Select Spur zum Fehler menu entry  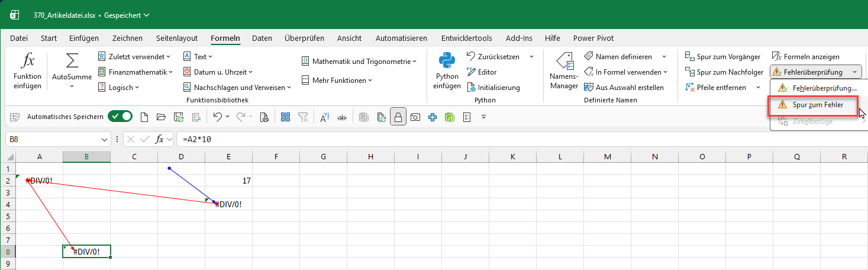click(813, 105)
